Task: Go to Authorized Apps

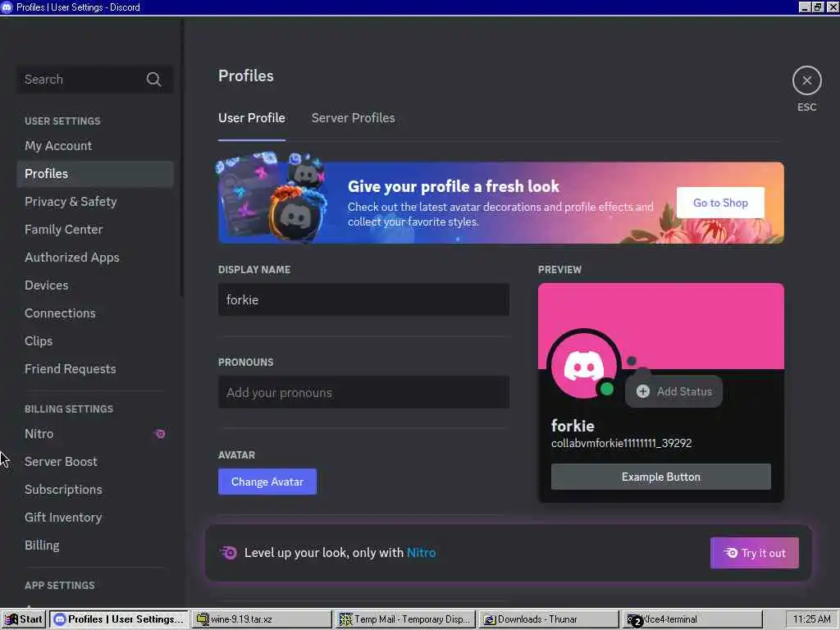Action: [95, 257]
